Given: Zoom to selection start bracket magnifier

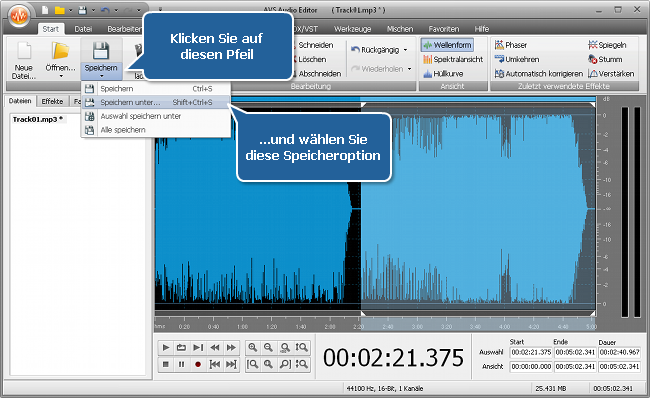Looking at the screenshot, I should tap(252, 364).
